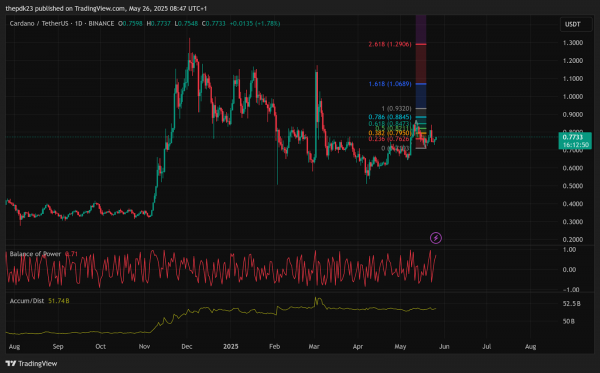This screenshot has height=373, width=600.
Task: Click the blue 1.618 Fibonacci color zone
Action: (421, 96)
